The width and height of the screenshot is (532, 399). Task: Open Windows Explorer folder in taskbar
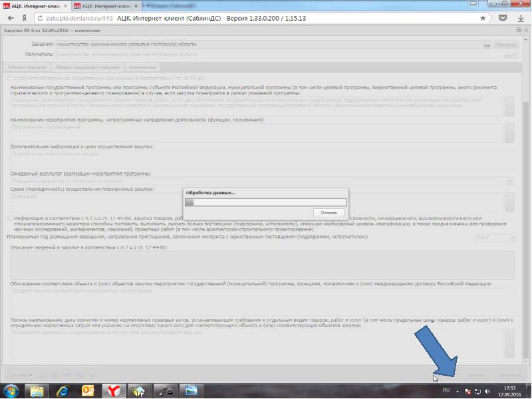click(38, 390)
